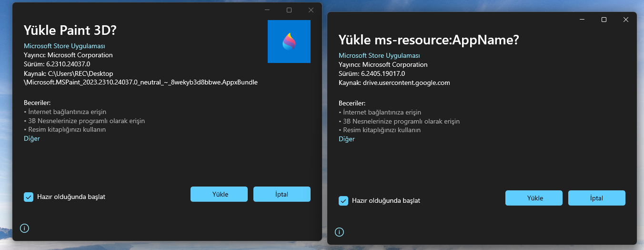
Task: Click 'Yayıncı: Microsoft Corporation' in Paint 3D window
Action: [68, 55]
